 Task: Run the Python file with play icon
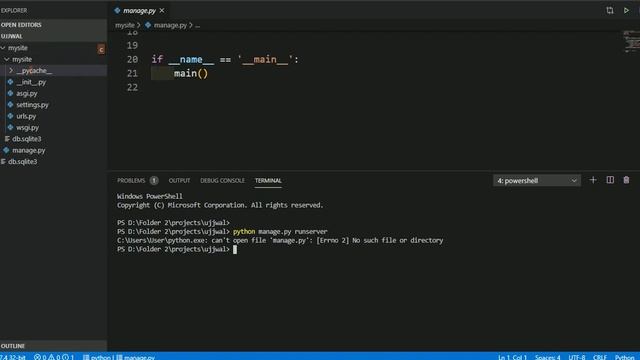coord(626,10)
